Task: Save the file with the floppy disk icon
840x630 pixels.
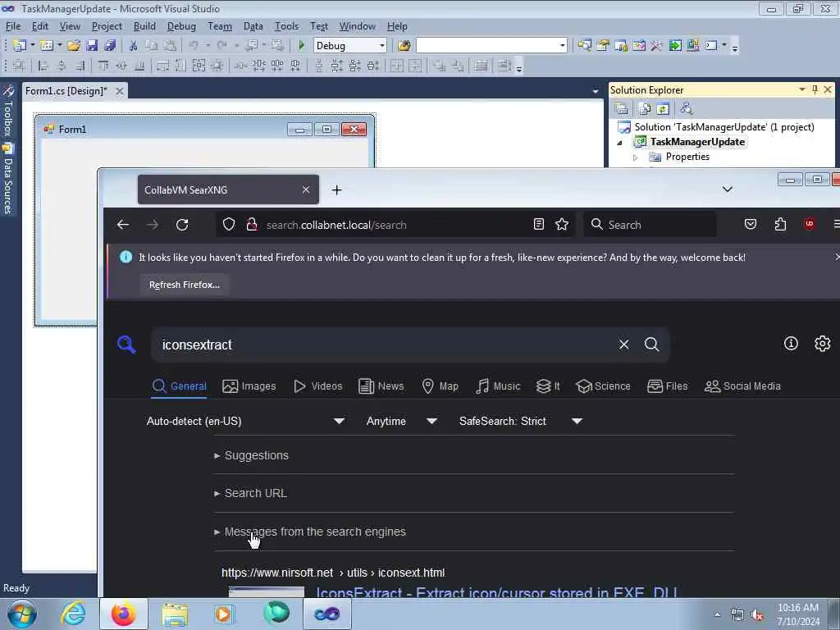Action: coord(92,46)
